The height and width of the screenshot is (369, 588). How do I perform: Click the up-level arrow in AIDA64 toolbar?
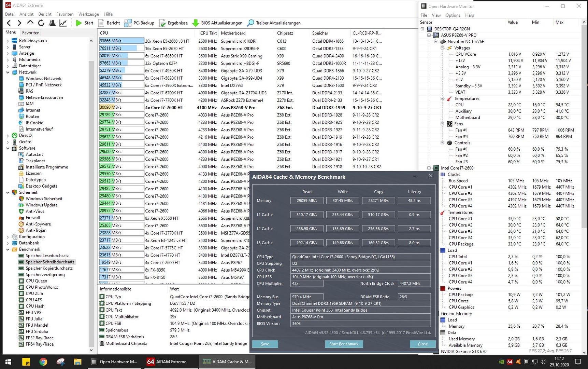[x=30, y=23]
